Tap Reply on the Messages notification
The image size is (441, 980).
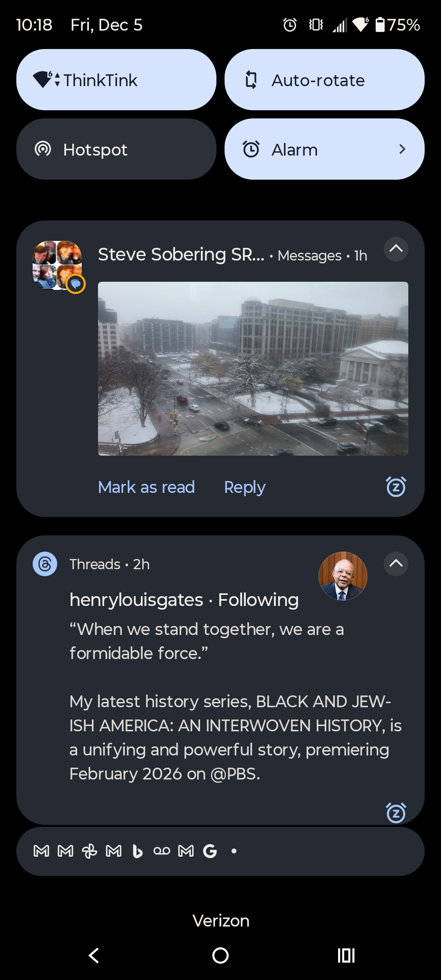tap(245, 487)
